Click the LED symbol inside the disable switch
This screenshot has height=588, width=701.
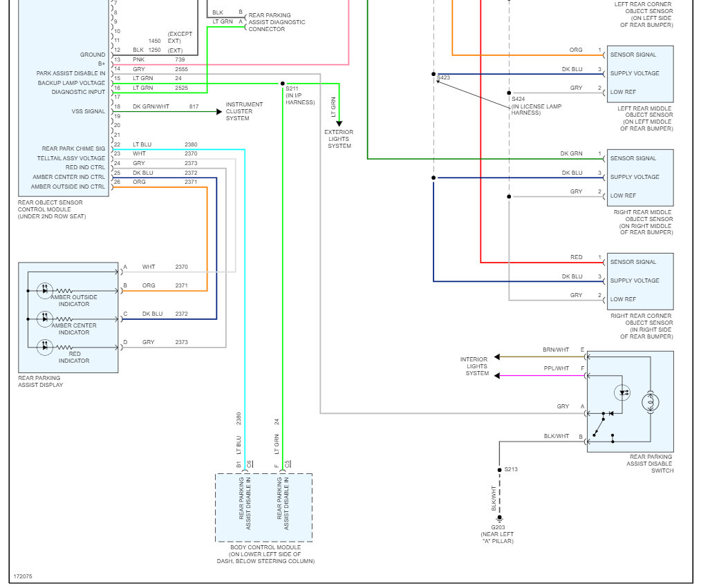[x=622, y=392]
